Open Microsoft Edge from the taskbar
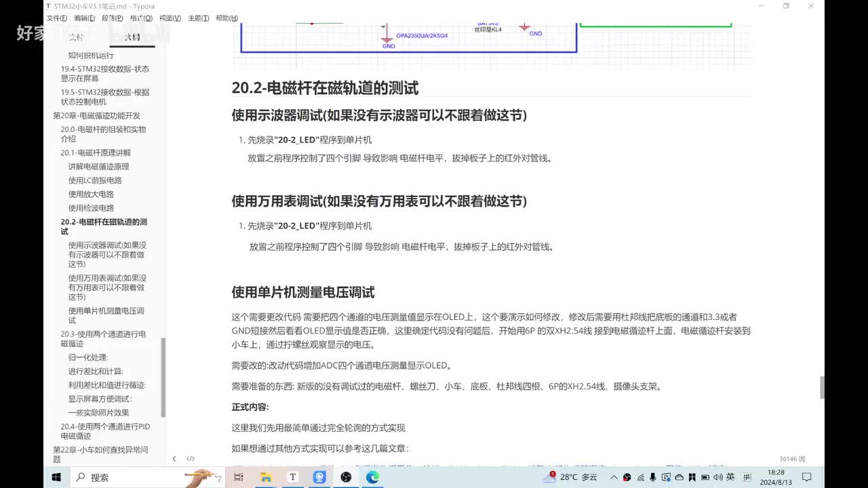868x488 pixels. coord(373,477)
